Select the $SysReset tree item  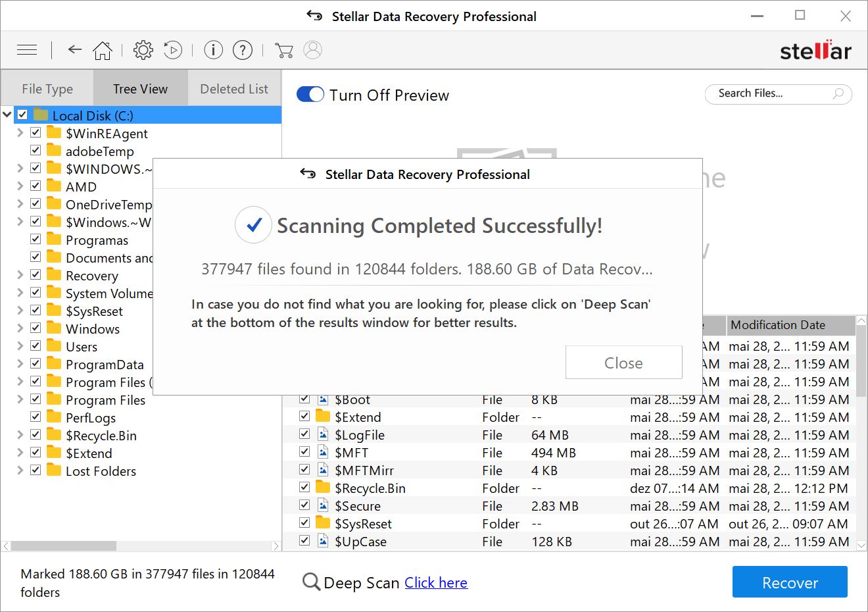click(x=94, y=311)
